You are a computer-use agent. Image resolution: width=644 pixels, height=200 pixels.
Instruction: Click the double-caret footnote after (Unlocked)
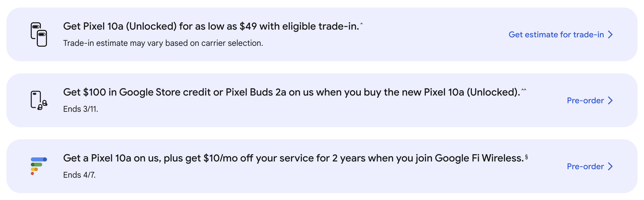tap(523, 90)
